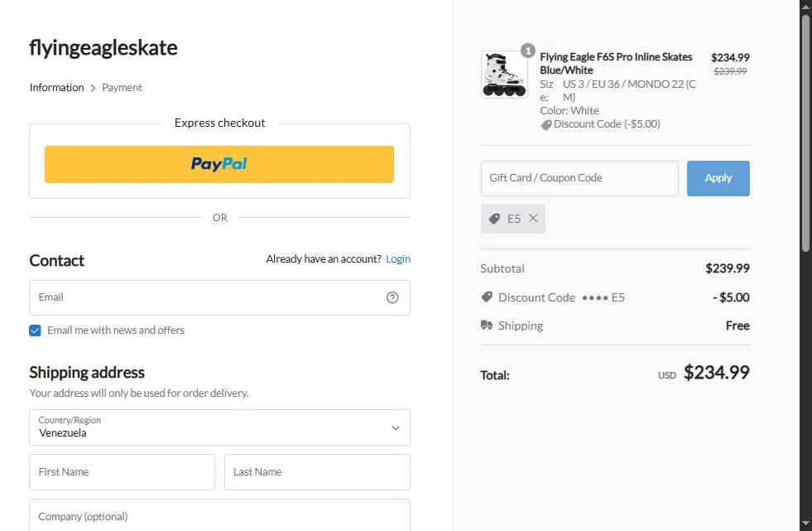Click the total amount $234.99

coord(716,373)
